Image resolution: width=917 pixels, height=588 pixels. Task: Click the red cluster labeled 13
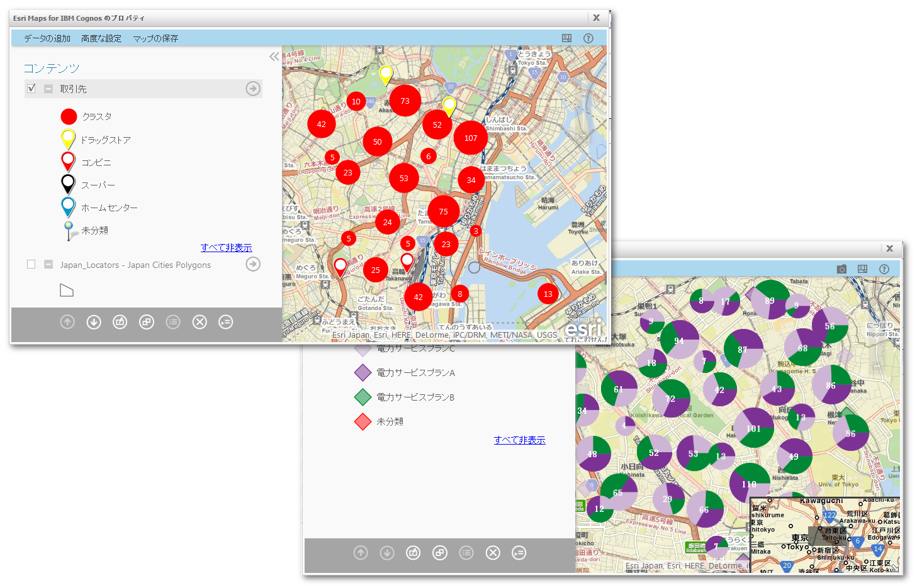point(548,294)
